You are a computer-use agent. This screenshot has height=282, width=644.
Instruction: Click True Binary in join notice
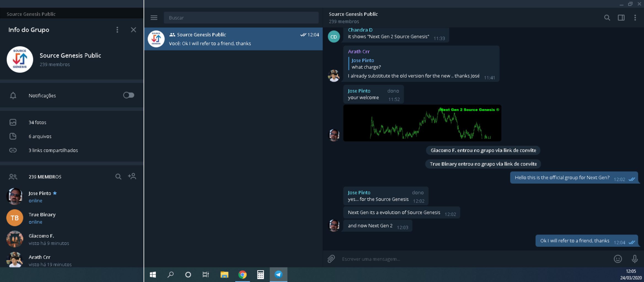(443, 164)
